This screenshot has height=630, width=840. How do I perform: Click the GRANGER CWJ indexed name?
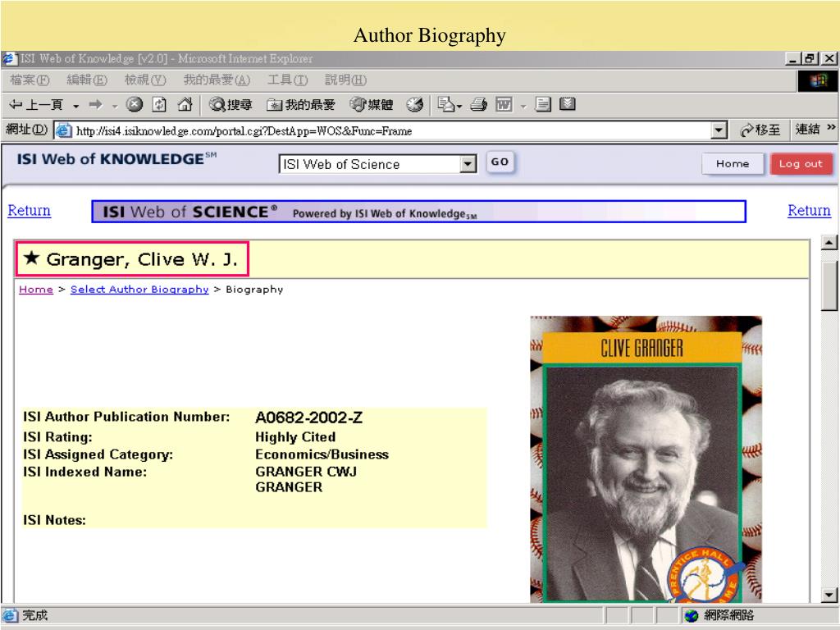point(306,472)
